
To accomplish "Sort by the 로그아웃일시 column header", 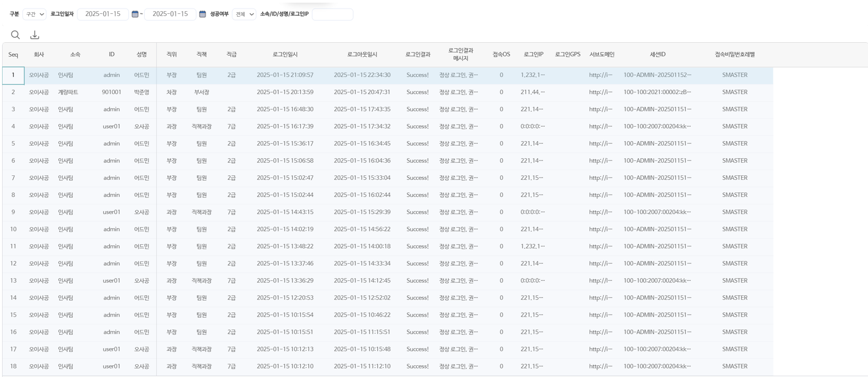I will click(362, 55).
